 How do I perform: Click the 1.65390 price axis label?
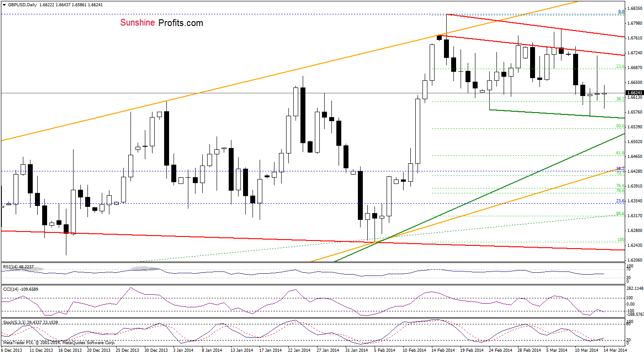point(635,127)
